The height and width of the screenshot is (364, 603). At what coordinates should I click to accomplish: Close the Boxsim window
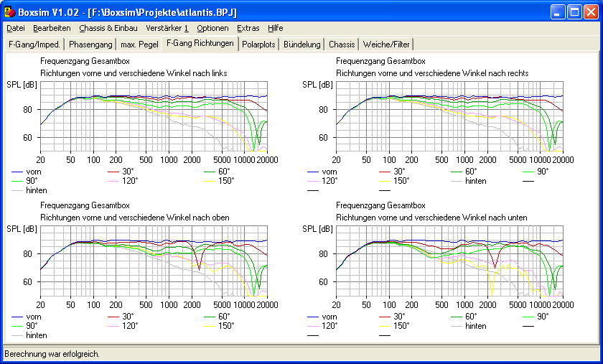591,12
